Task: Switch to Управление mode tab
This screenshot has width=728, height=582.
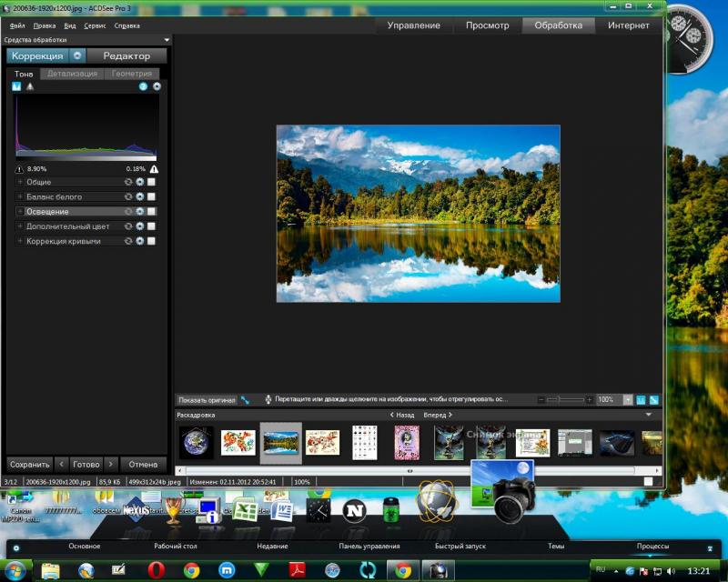Action: tap(414, 25)
